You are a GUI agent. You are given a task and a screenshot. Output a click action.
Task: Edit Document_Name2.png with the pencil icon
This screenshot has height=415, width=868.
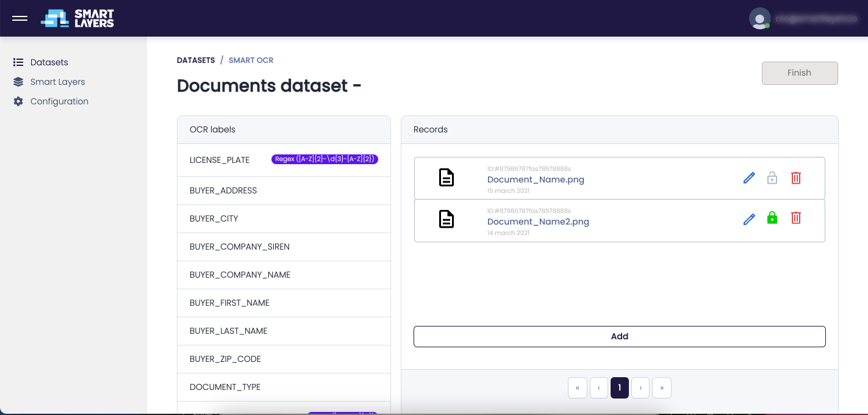click(x=749, y=218)
